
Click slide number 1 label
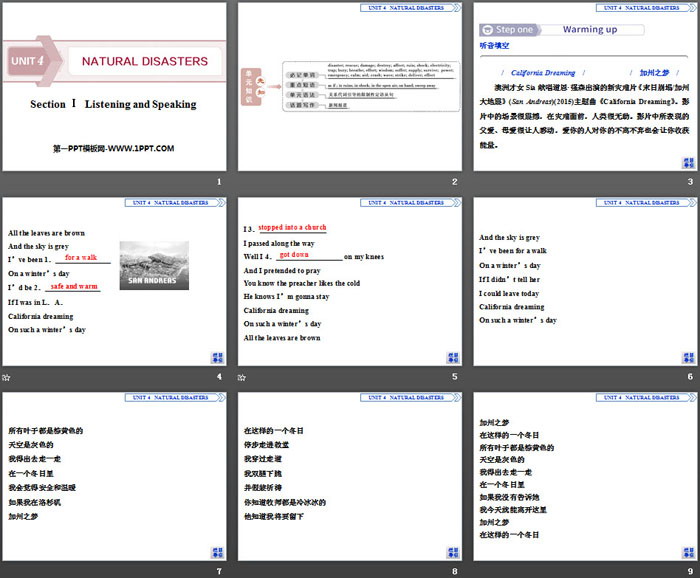pos(219,182)
